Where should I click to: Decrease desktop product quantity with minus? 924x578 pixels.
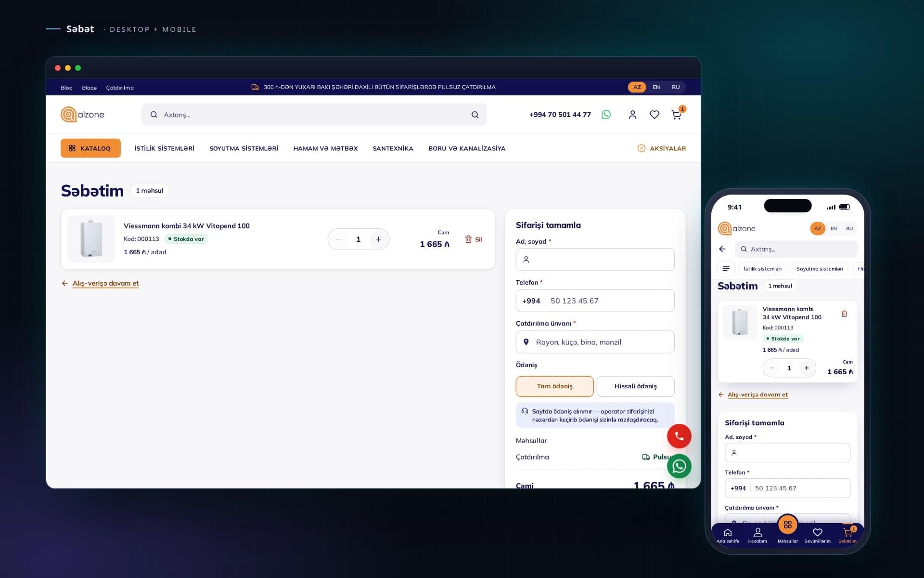[338, 239]
